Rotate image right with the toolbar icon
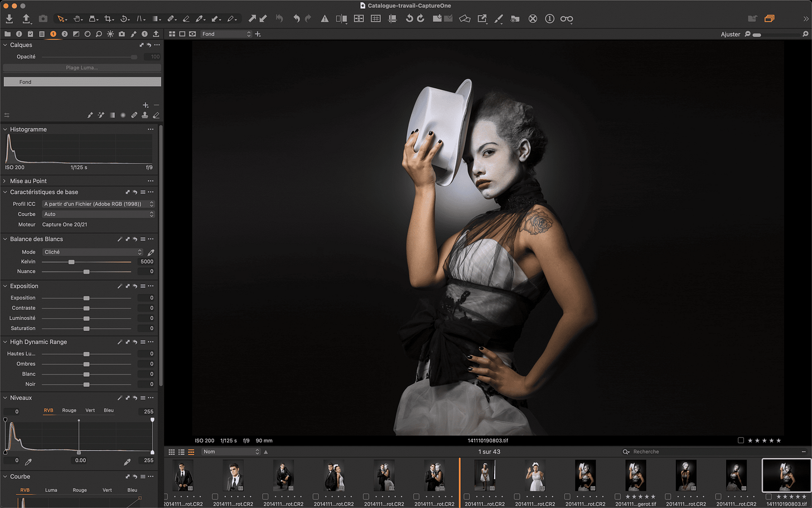 tap(420, 19)
